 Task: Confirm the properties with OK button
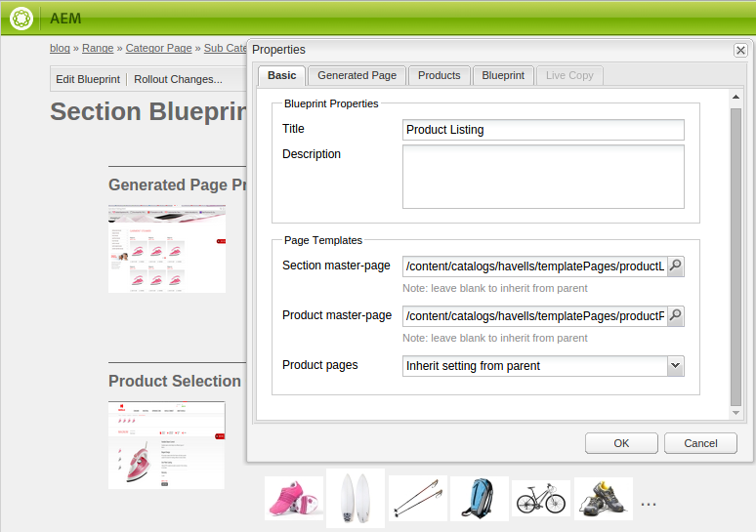click(x=621, y=443)
